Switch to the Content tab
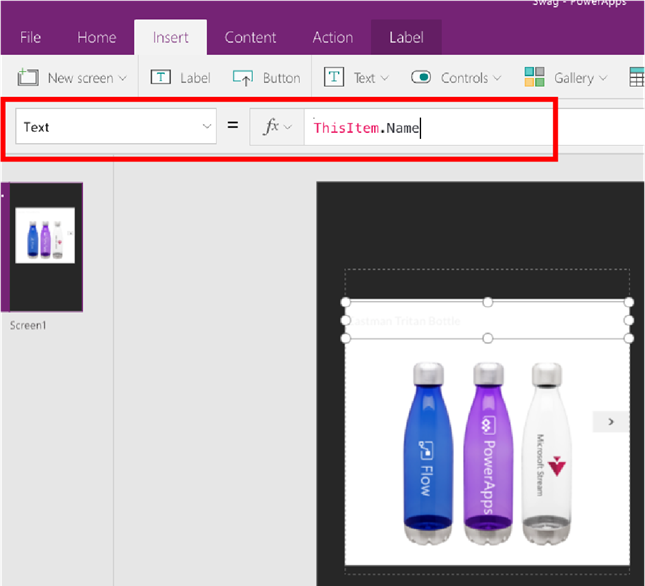 tap(250, 38)
